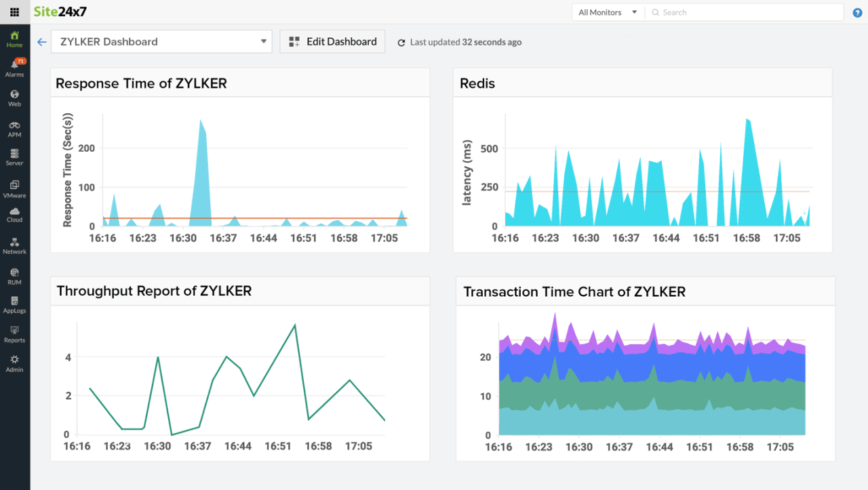
Task: Open the All Monitors dropdown
Action: pyautogui.click(x=607, y=12)
